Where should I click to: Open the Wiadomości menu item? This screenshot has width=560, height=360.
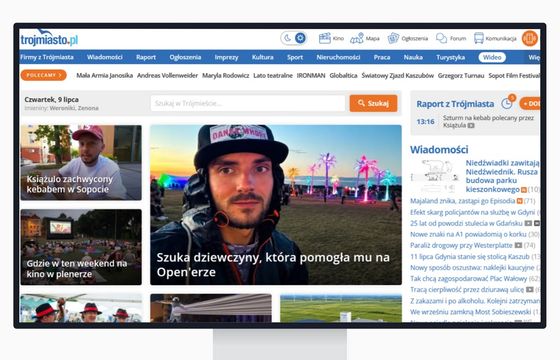[105, 57]
